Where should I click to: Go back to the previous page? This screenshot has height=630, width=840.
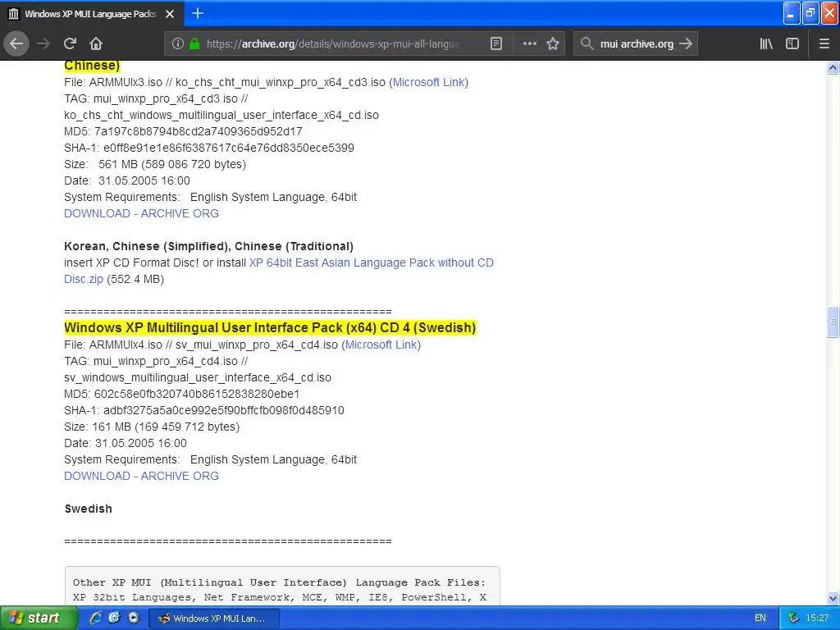(16, 44)
